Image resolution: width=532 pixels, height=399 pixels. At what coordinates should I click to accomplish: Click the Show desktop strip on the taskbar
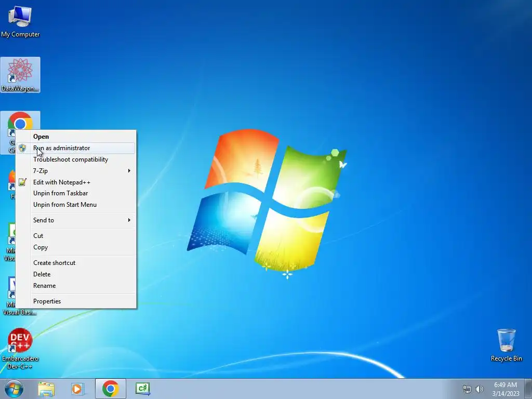pos(528,389)
